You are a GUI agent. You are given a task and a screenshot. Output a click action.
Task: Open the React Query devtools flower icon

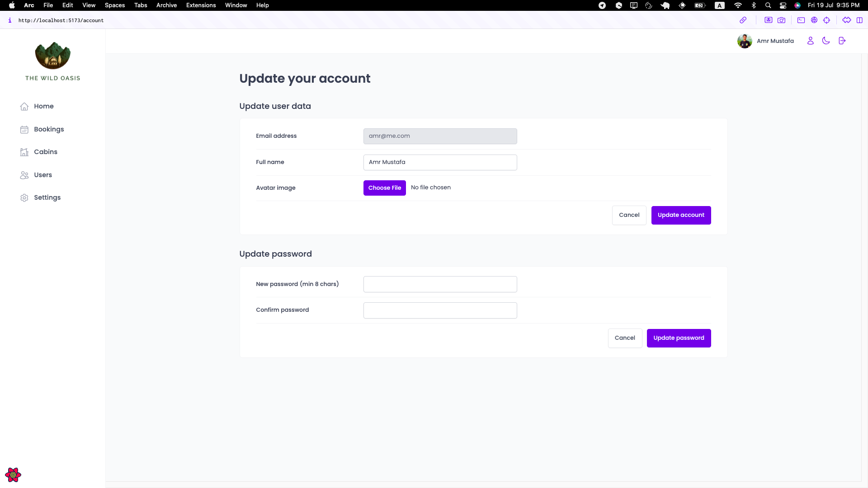point(13,475)
